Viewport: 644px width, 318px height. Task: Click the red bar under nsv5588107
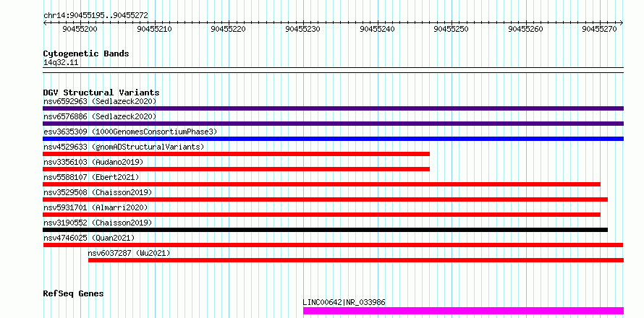pos(321,184)
